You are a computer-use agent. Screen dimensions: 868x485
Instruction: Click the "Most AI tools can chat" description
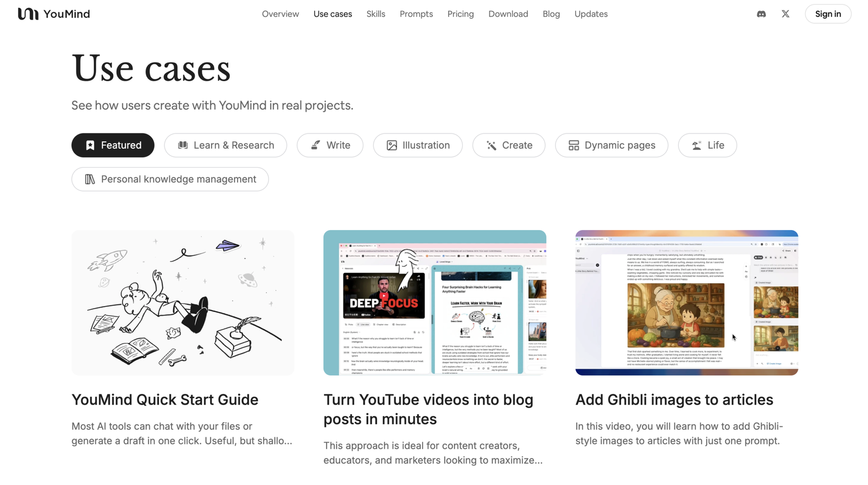click(182, 433)
